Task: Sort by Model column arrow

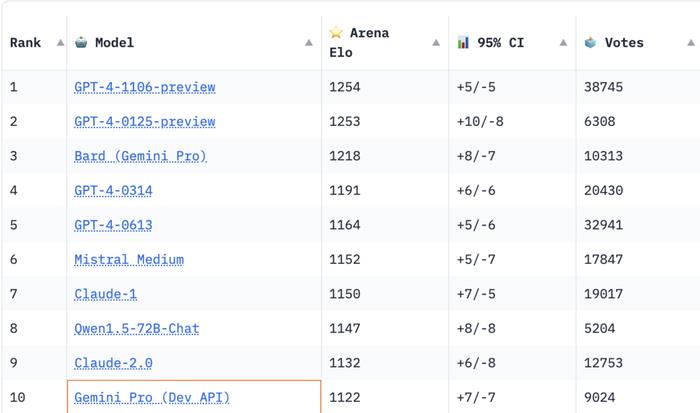Action: point(308,43)
